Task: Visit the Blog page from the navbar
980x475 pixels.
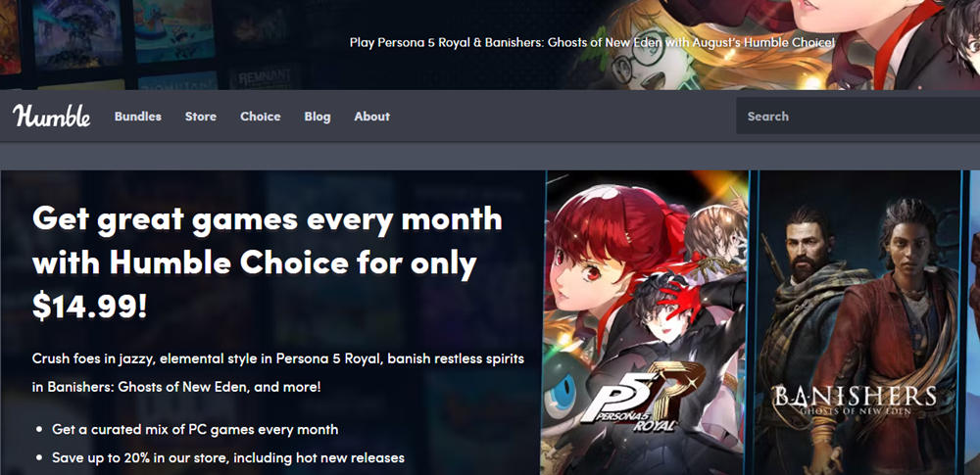Action: (318, 117)
